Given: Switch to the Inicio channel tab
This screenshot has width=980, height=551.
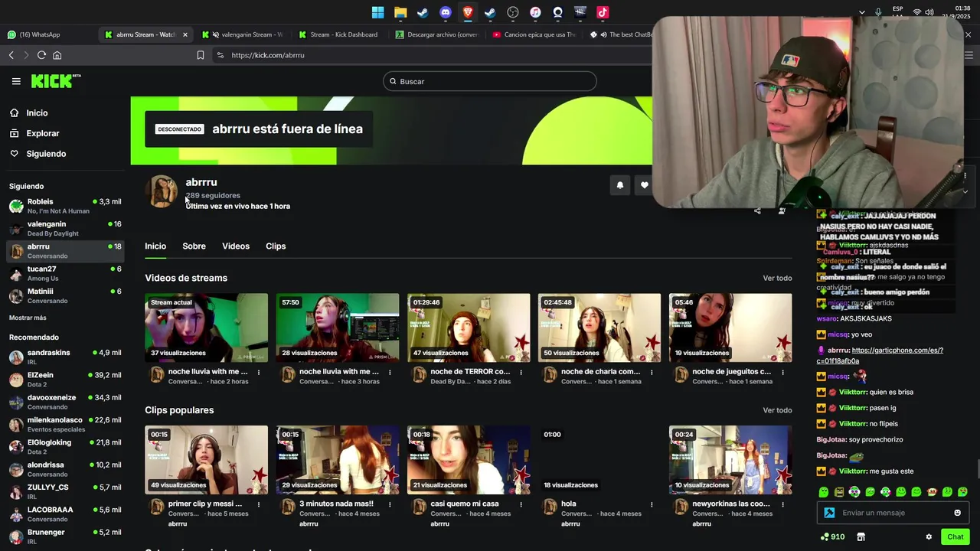Looking at the screenshot, I should coord(155,246).
